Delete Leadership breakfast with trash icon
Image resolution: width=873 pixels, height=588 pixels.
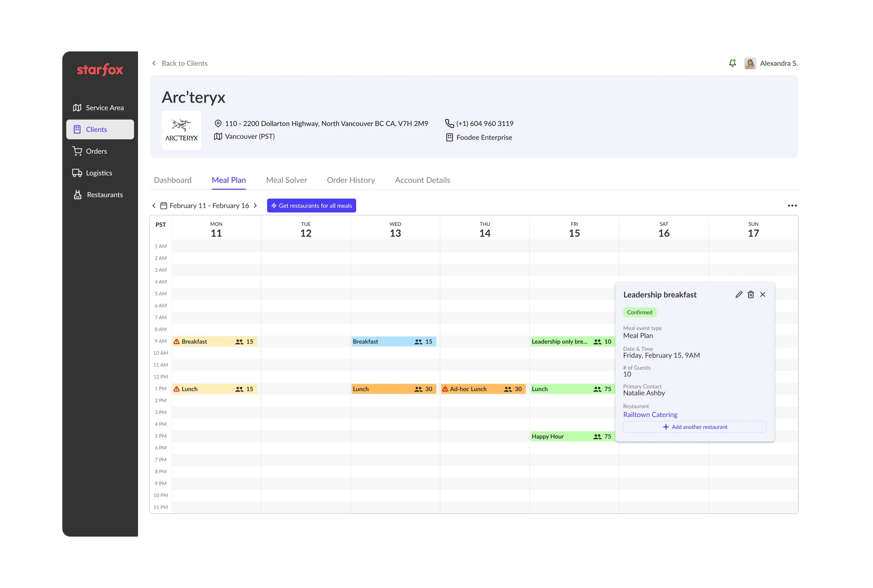point(751,294)
